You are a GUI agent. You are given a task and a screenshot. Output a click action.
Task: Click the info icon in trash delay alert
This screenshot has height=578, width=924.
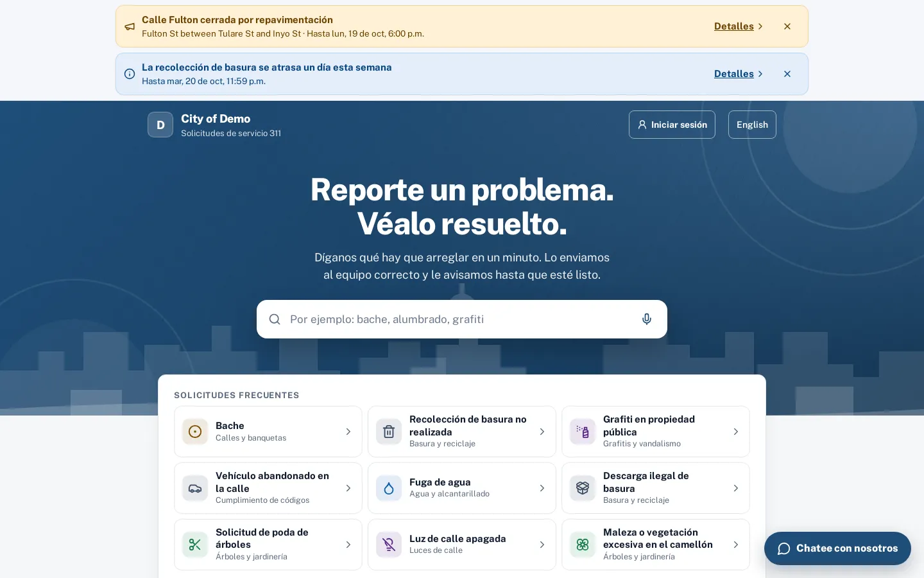[130, 74]
